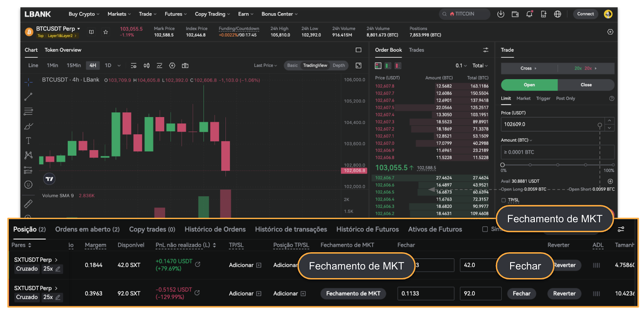Show sell-only order book view

398,66
